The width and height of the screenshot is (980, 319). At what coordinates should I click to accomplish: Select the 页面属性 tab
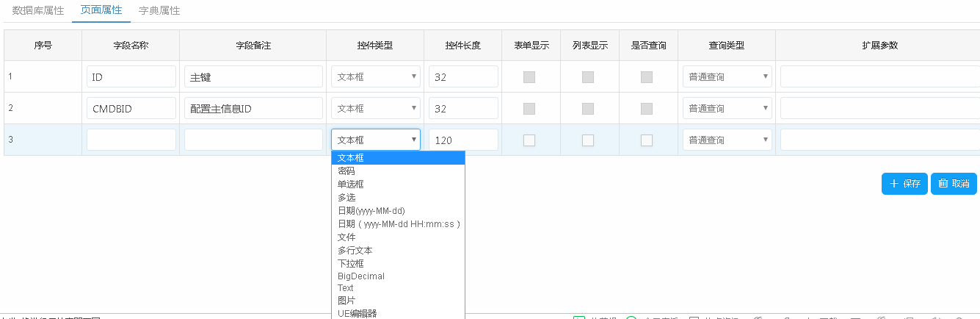pos(101,11)
